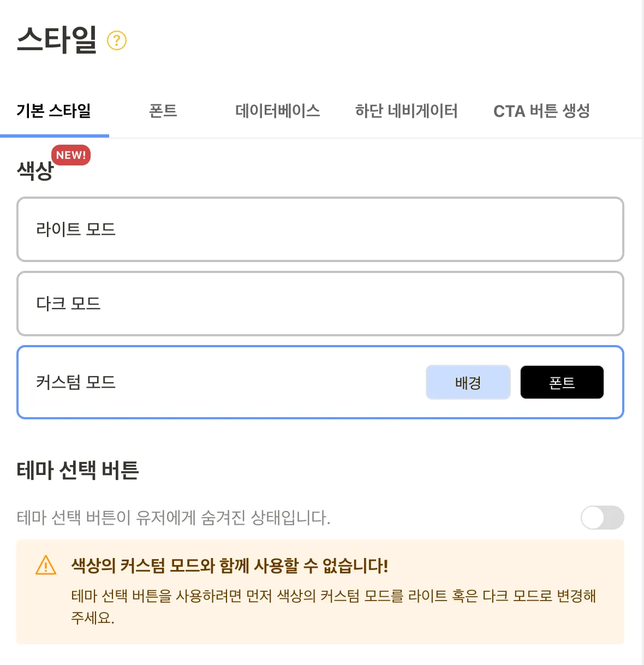Select the 라이트 모드 color option
Image resolution: width=644 pixels, height=665 pixels.
pos(320,229)
